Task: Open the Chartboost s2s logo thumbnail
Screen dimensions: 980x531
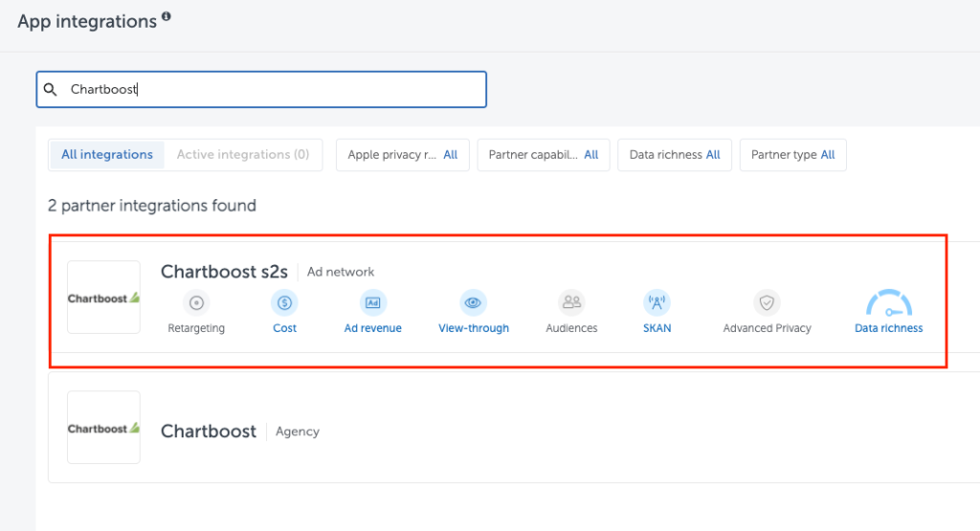Action: (x=103, y=298)
